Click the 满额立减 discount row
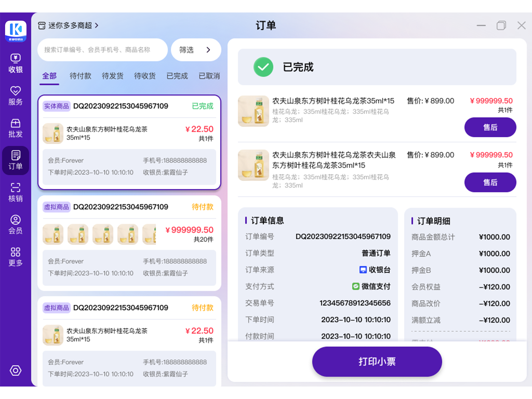This screenshot has width=532, height=399. 461,320
